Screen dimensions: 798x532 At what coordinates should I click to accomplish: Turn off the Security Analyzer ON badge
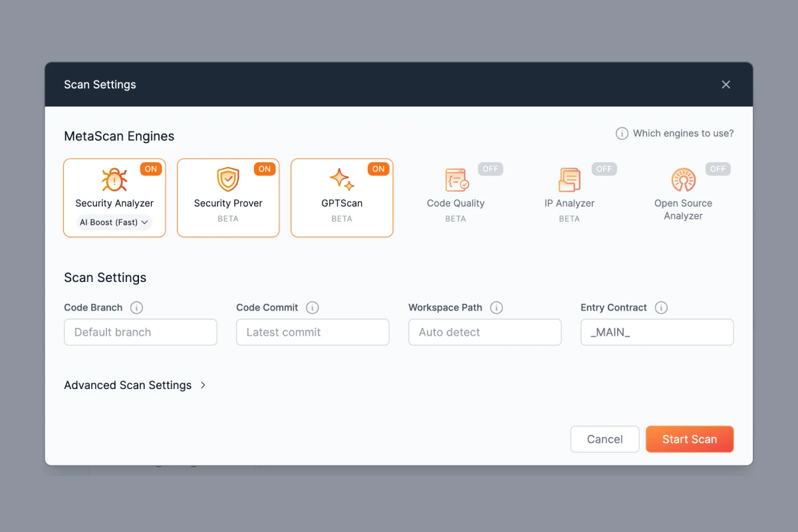click(x=151, y=169)
